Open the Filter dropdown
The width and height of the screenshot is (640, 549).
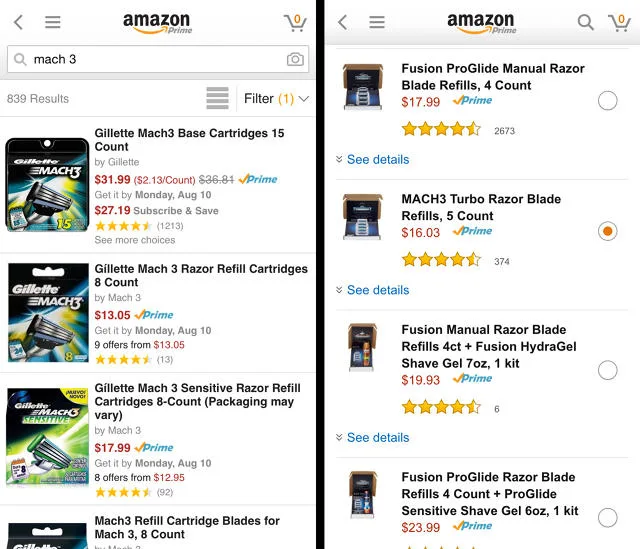coord(276,99)
